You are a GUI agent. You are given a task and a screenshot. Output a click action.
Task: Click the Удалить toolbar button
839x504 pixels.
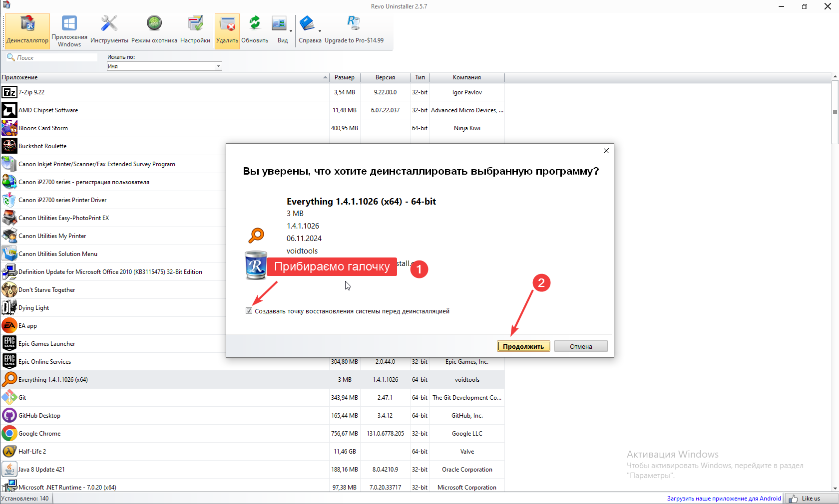tap(227, 31)
